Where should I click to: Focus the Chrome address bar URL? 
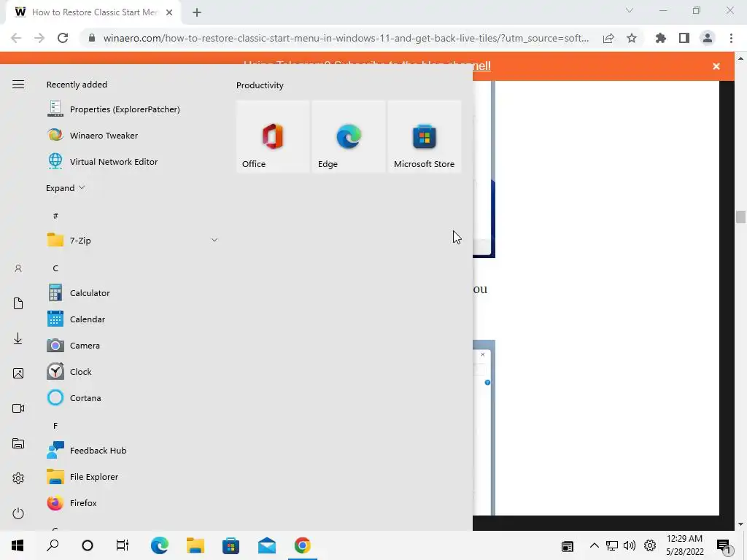tap(346, 38)
